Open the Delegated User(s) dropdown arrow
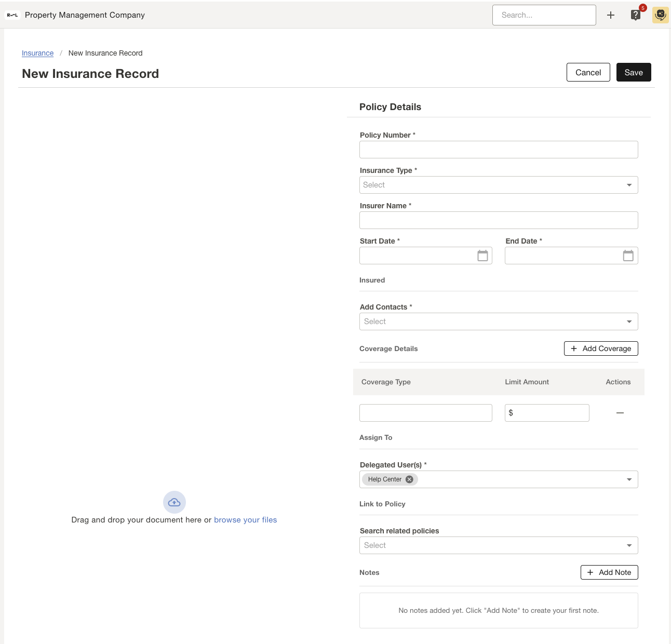This screenshot has width=671, height=644. tap(629, 479)
